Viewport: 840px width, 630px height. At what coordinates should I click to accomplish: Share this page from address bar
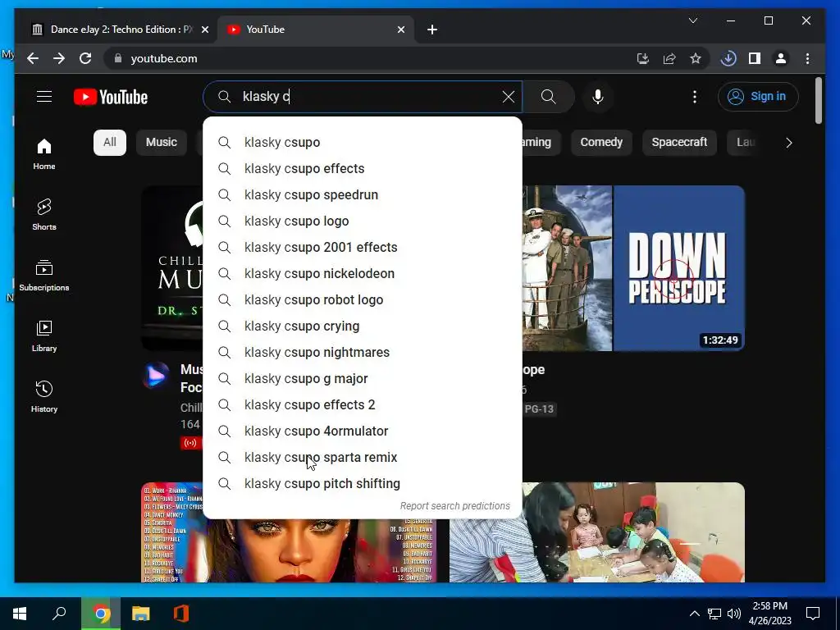point(669,58)
